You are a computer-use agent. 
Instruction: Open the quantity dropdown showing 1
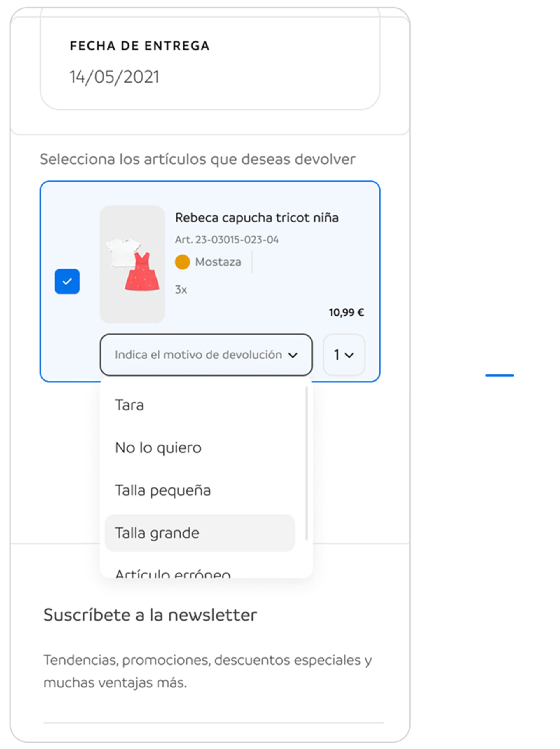[344, 355]
